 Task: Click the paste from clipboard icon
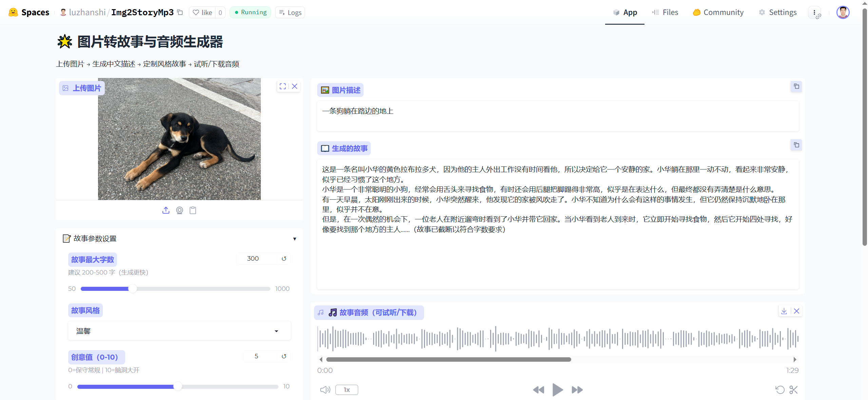click(x=193, y=210)
